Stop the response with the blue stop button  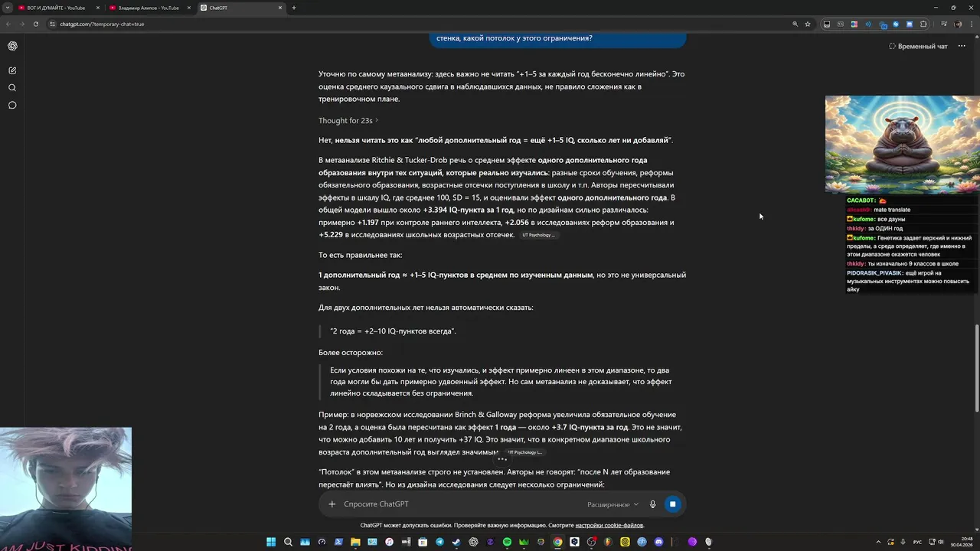point(672,504)
